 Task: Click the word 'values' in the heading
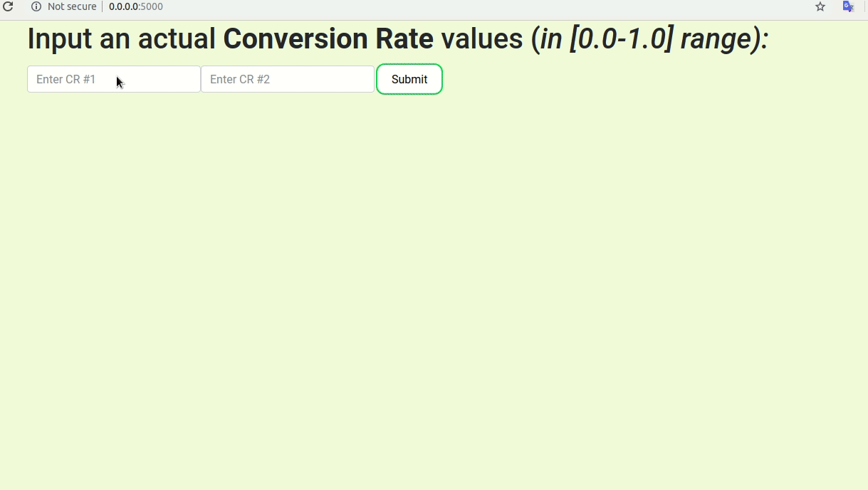[x=482, y=39]
